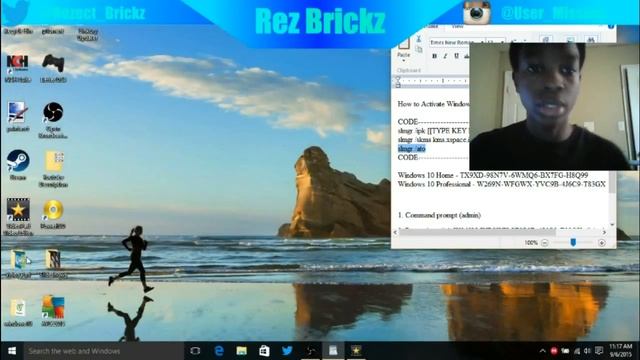
Task: Click the '1. Command prompt (admin)' line
Action: pos(439,215)
